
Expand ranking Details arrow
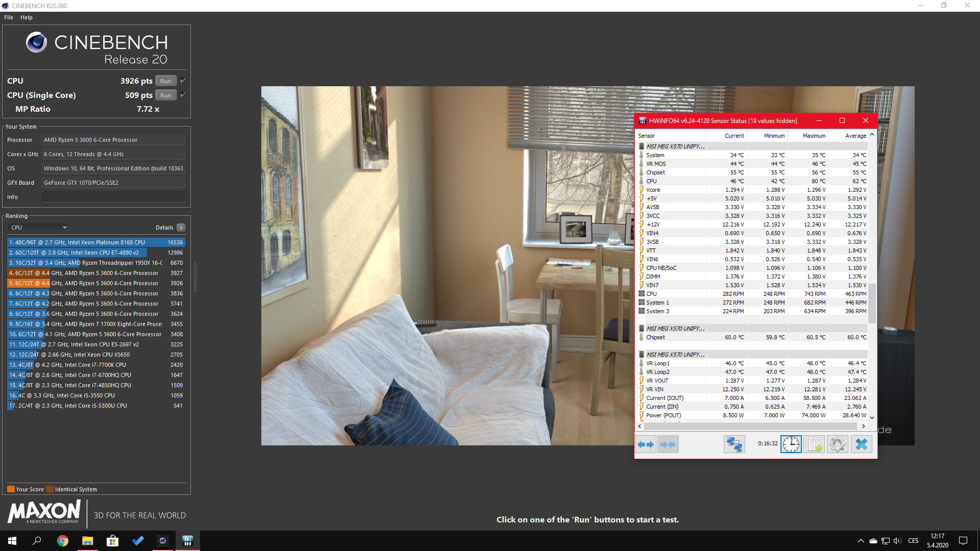pos(181,228)
